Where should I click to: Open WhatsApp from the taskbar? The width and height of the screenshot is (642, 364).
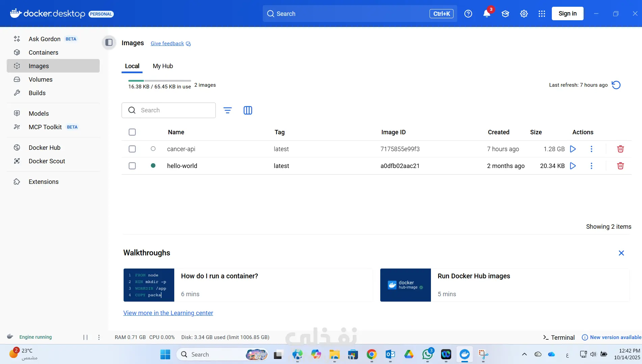coord(427,355)
